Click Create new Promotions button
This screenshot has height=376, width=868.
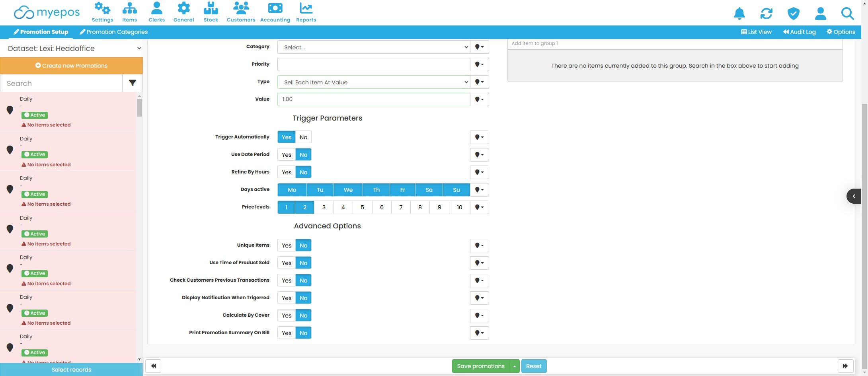coord(72,66)
